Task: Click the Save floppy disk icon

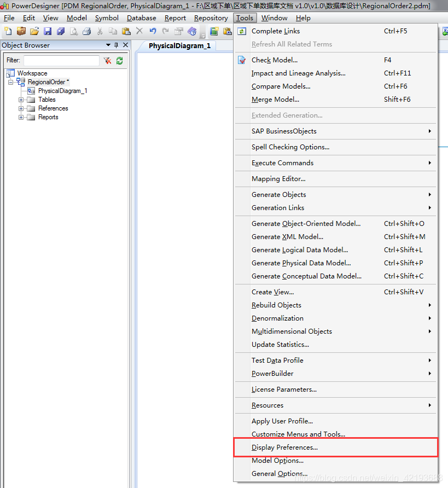Action: [x=48, y=31]
